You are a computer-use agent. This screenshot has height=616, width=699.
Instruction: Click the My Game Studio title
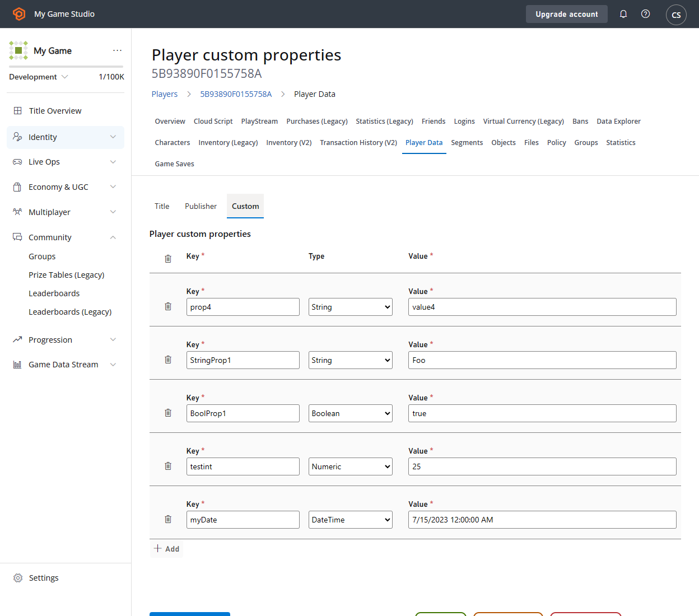[64, 14]
